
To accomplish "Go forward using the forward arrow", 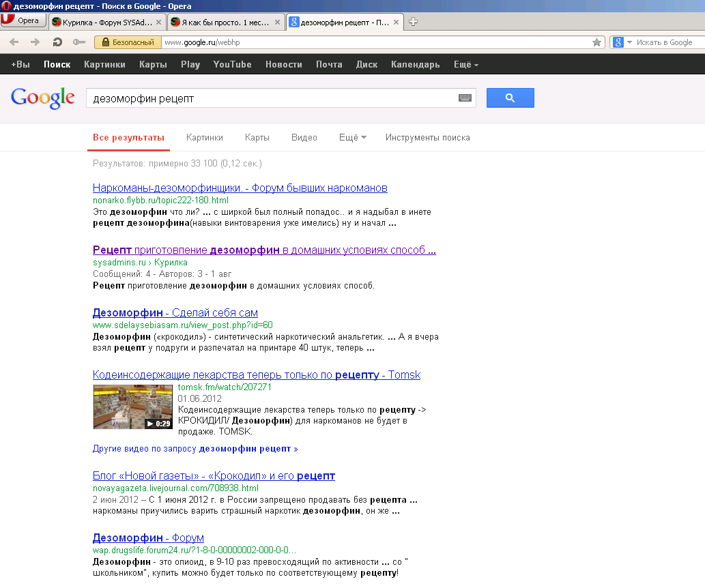I will click(x=35, y=42).
